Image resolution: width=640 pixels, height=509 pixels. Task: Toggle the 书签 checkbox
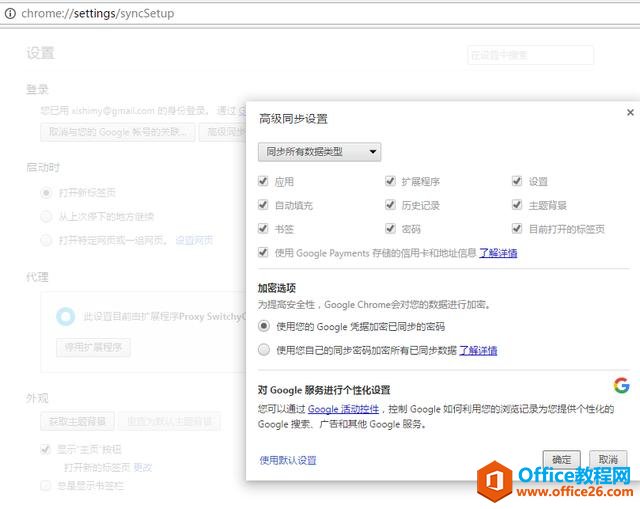263,228
